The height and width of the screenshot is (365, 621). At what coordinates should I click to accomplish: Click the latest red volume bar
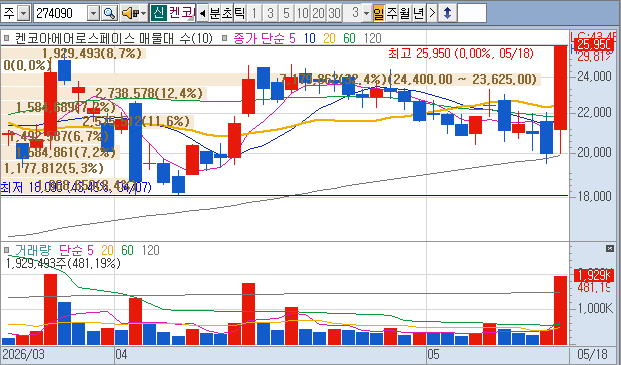pos(560,310)
